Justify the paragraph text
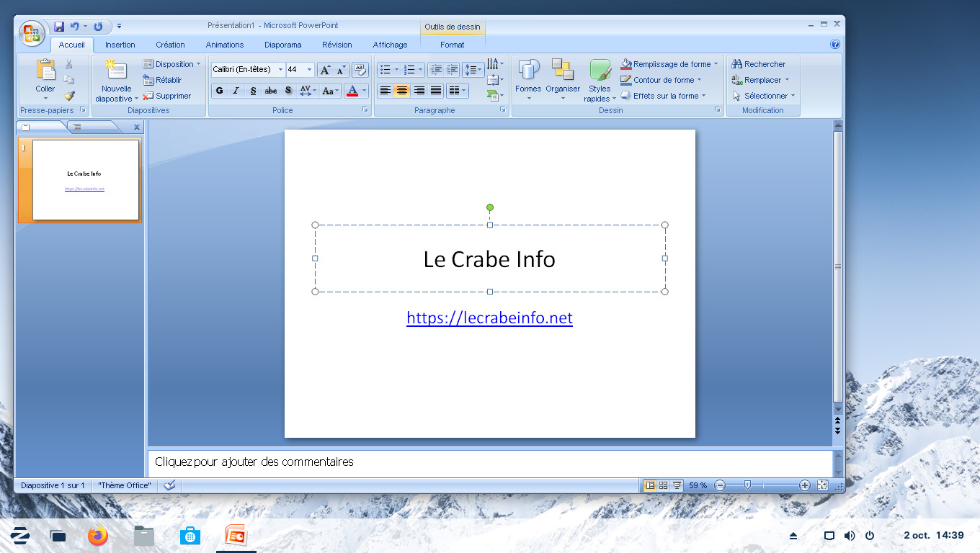Viewport: 980px width, 553px height. point(436,91)
